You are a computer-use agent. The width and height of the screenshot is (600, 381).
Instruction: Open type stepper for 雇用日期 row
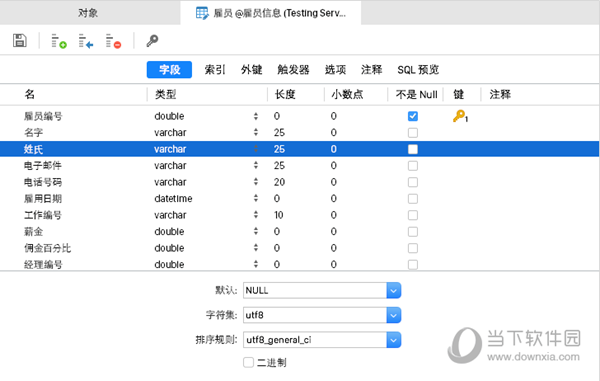click(x=256, y=198)
